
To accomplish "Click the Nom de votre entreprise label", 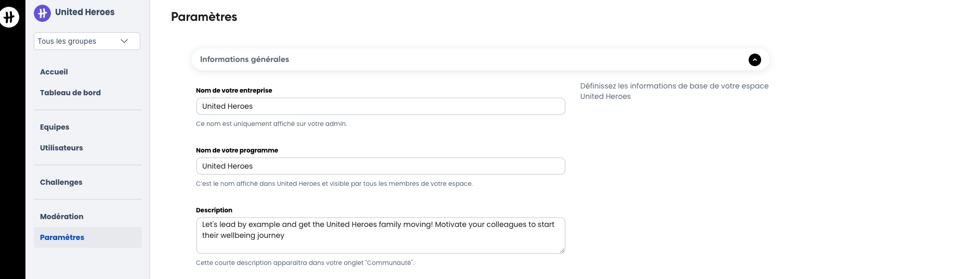I will (234, 91).
